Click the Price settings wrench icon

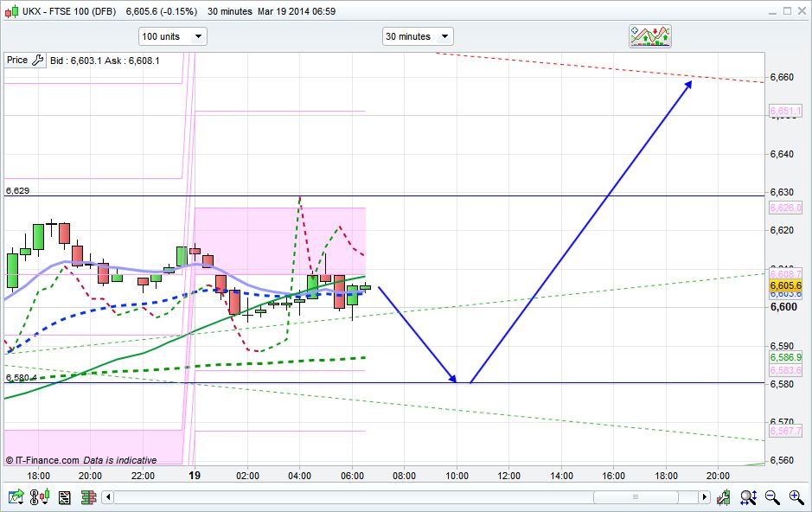[x=38, y=61]
